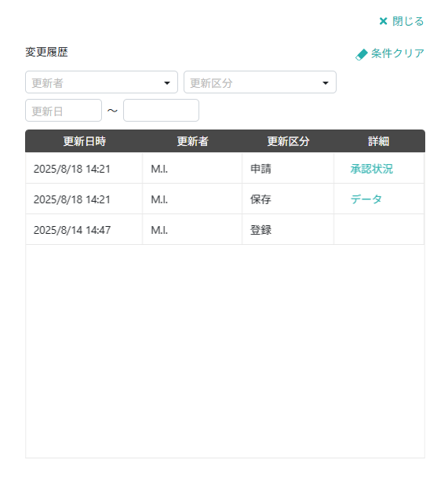Select the 2025/8/14 14:47 登録 row
The width and height of the screenshot is (448, 489).
(x=224, y=229)
